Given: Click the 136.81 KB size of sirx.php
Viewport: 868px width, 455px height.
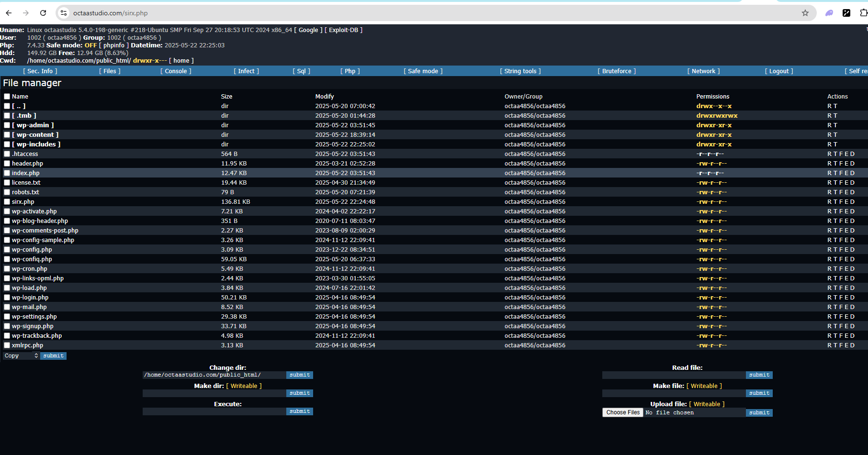Looking at the screenshot, I should pyautogui.click(x=236, y=201).
